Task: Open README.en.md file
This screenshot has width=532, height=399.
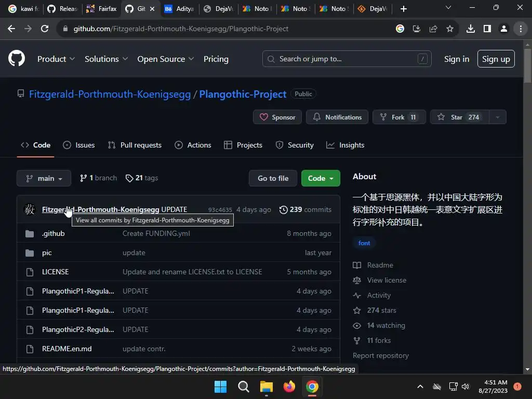Action: [67, 349]
